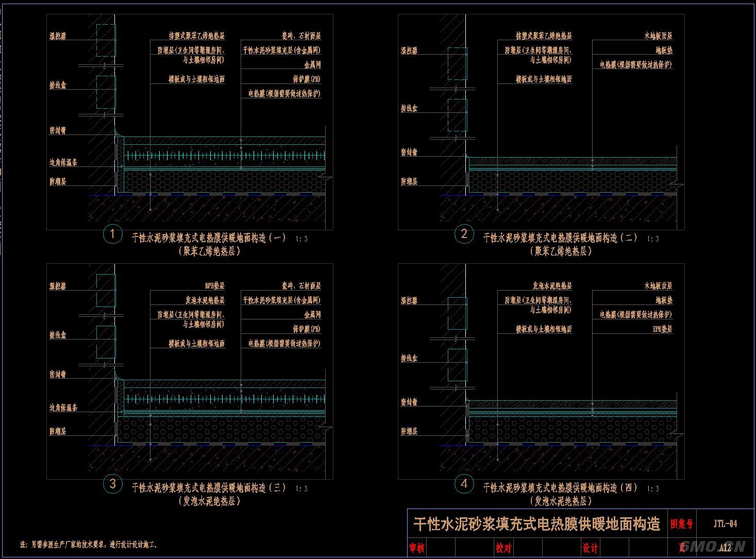This screenshot has height=559, width=756.
Task: Select 电热膜(根据需要做过热保护) text in detail 2
Action: point(636,65)
